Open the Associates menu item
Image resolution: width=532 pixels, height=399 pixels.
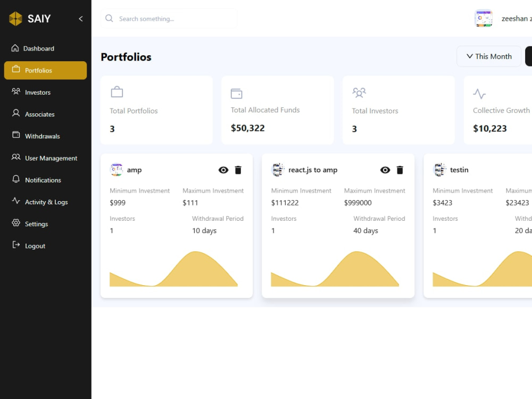coord(45,114)
